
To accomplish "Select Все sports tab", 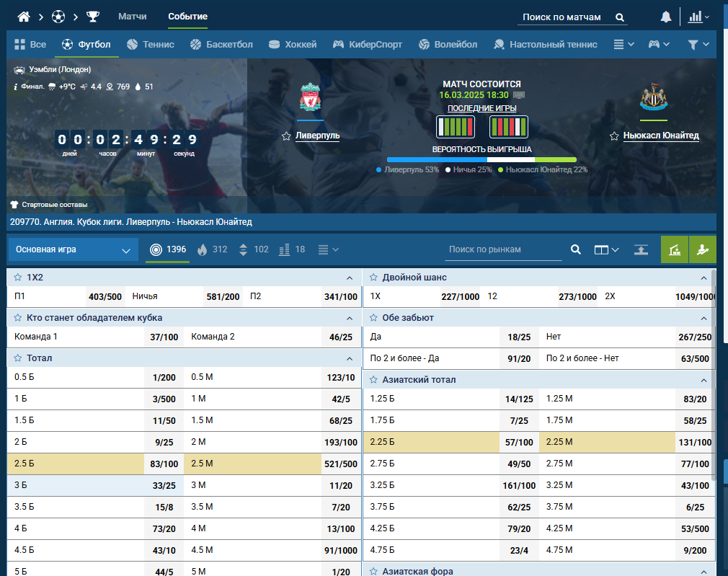I will (30, 44).
